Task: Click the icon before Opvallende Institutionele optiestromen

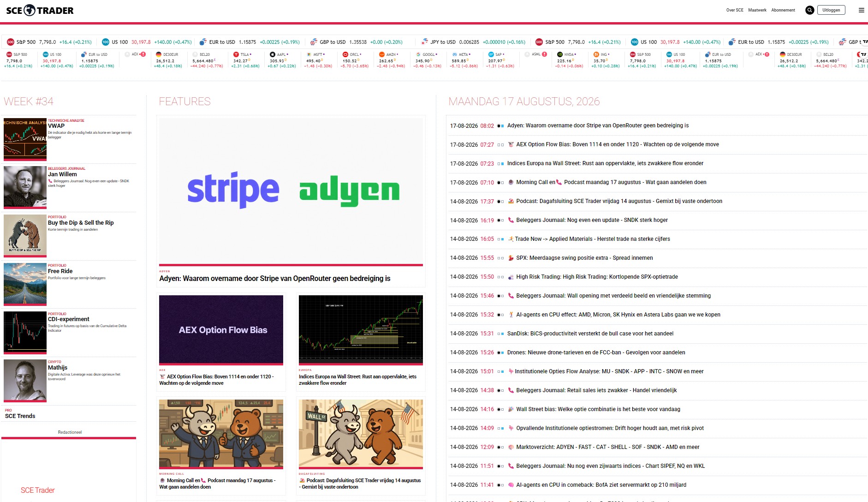Action: [x=511, y=428]
